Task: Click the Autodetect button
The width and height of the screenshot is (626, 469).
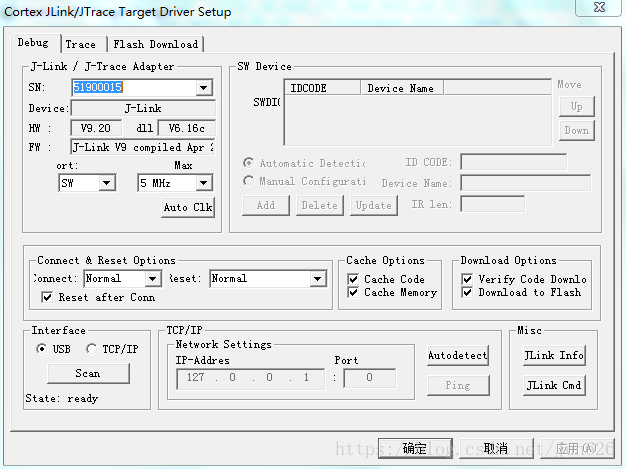Action: tap(458, 356)
